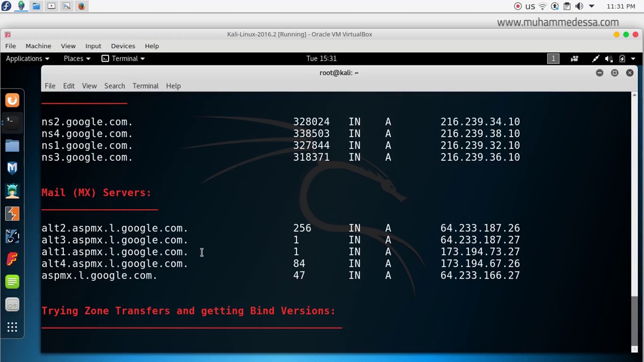Launch Faraday red F icon in dock
This screenshot has height=362, width=644.
click(12, 259)
